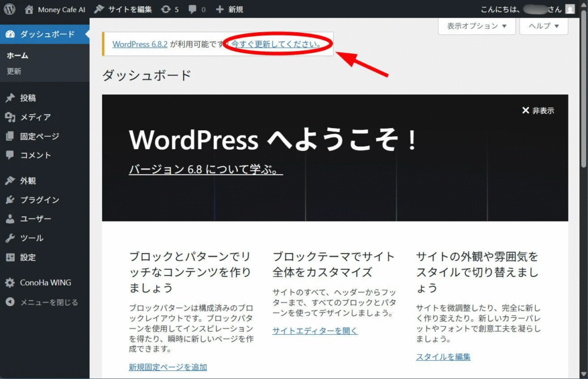This screenshot has height=379, width=588.
Task: Click the WordPress へようこそ! heading
Action: coord(273,140)
